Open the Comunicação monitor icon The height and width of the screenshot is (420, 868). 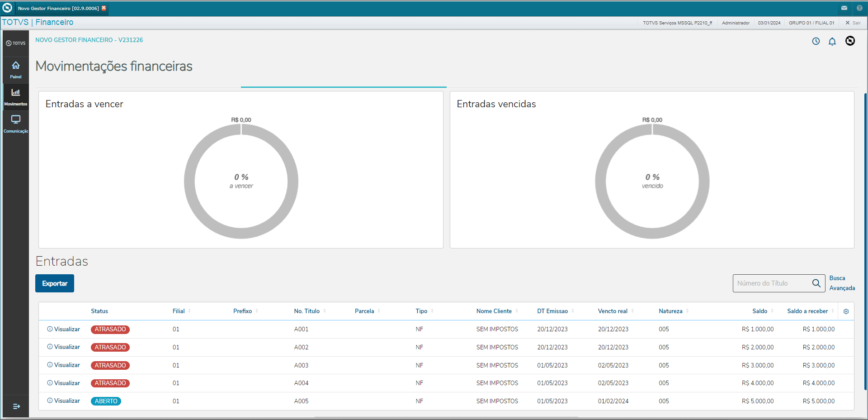tap(16, 119)
